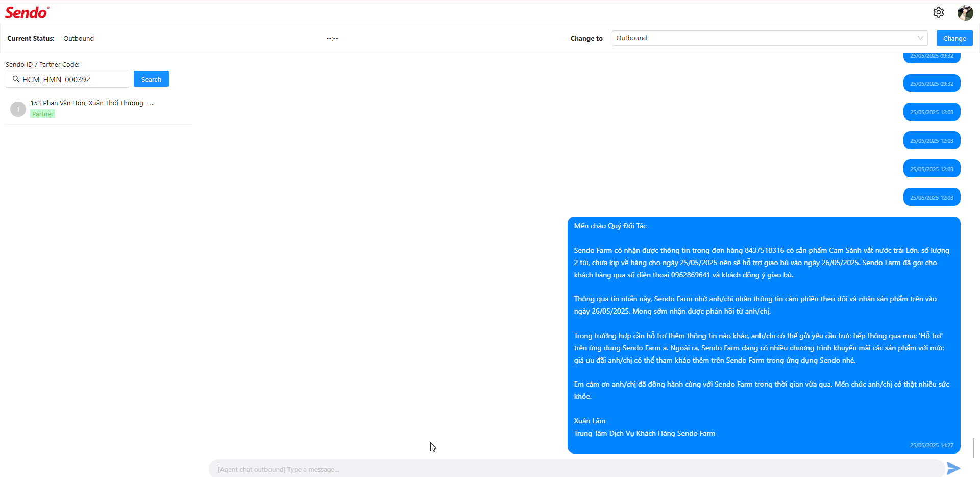Focus the agent chat message input
980x477 pixels.
click(577, 469)
